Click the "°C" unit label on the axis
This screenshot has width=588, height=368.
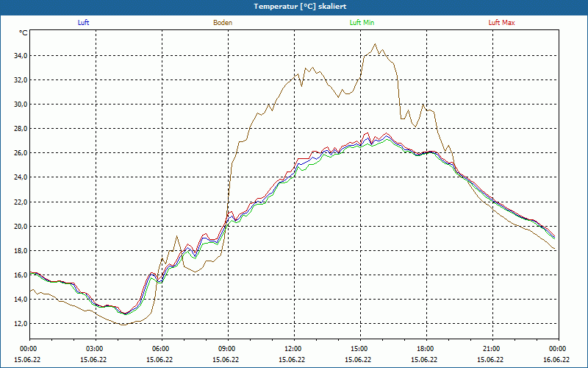coord(24,33)
